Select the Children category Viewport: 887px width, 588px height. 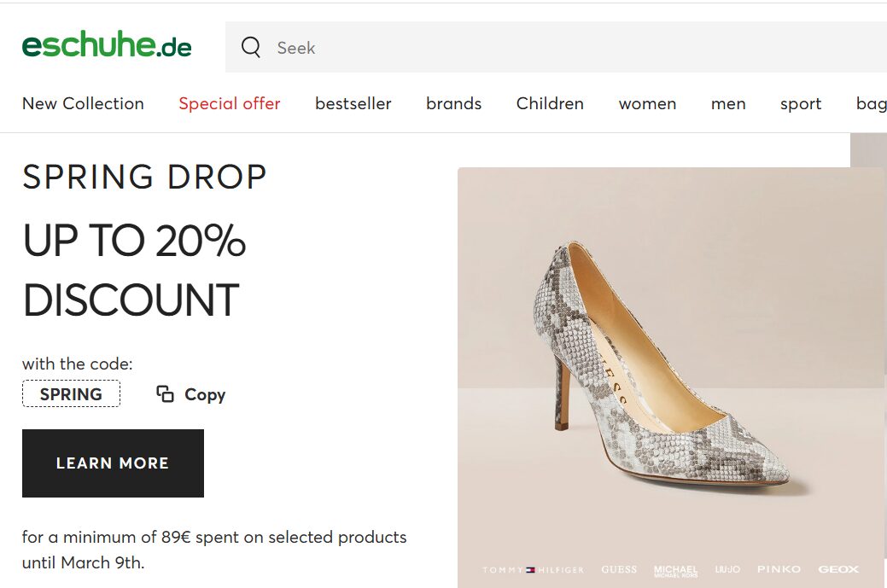click(550, 104)
